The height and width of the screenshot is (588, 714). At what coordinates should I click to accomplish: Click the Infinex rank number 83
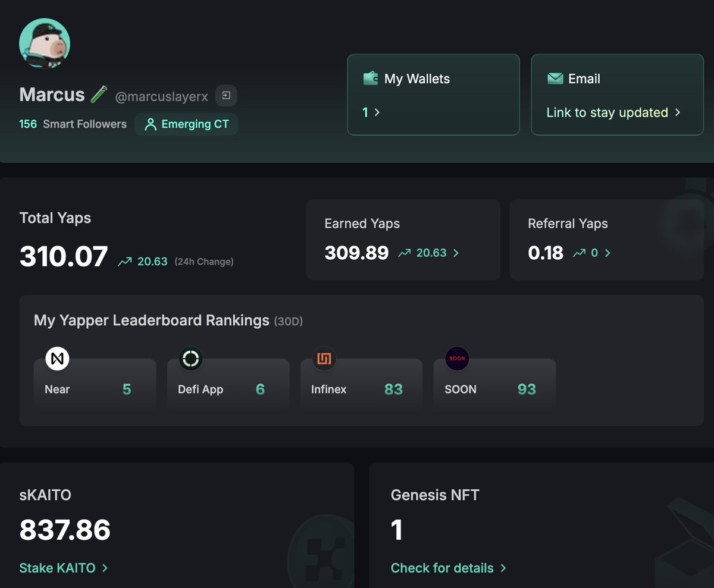[x=394, y=389]
